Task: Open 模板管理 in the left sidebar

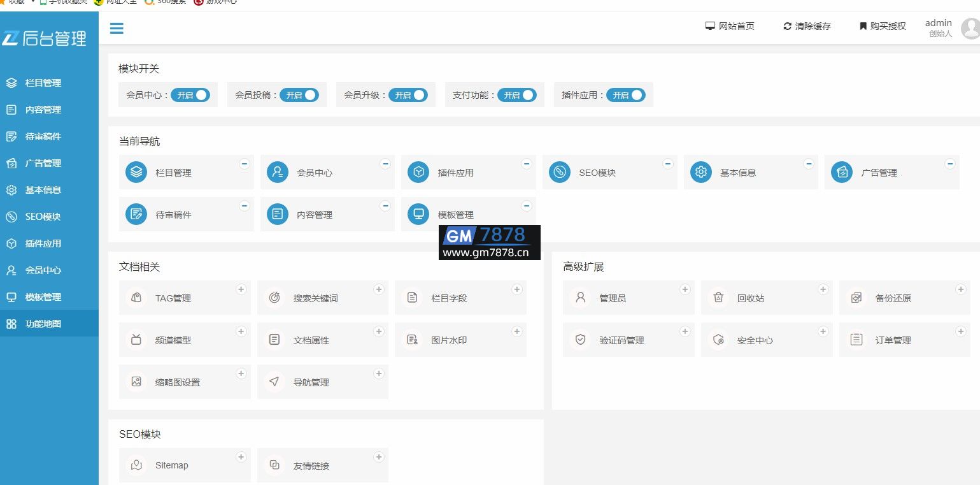Action: tap(49, 297)
